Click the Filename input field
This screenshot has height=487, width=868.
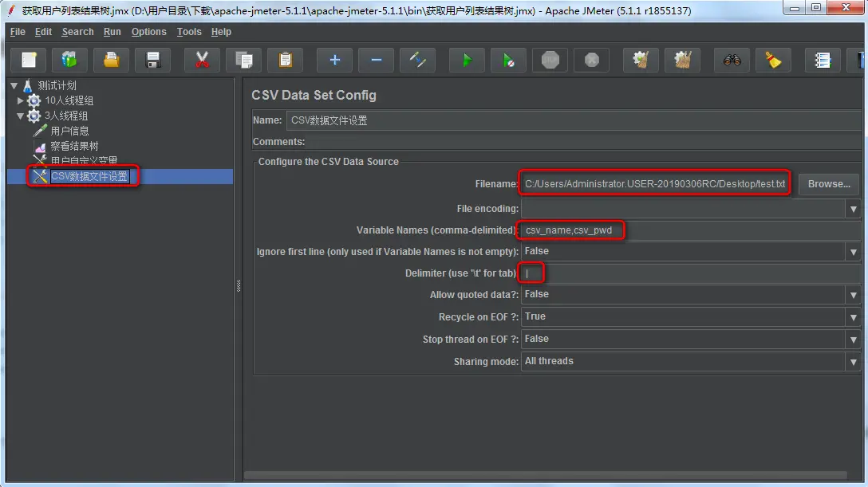point(655,183)
